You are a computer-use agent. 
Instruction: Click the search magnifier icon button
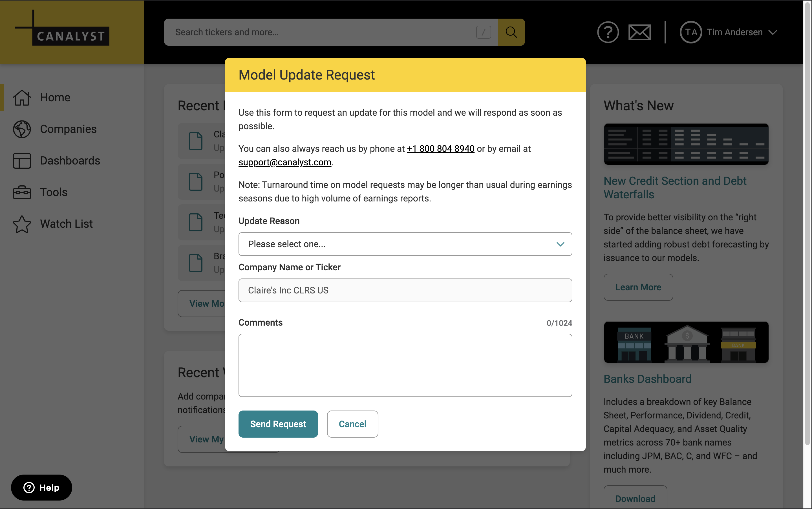pyautogui.click(x=511, y=32)
